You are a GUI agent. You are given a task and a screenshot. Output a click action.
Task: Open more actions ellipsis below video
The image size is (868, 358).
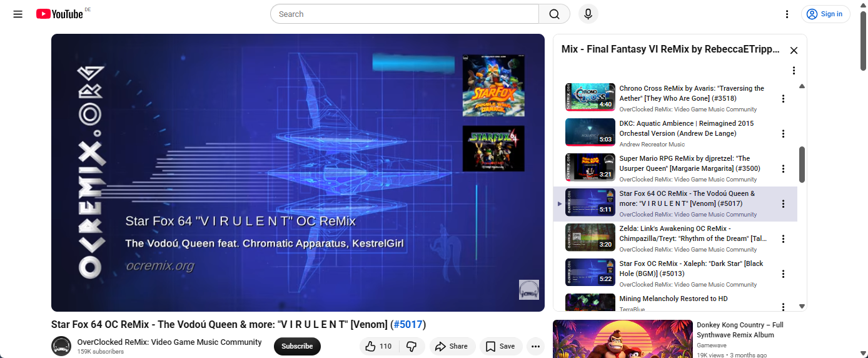(535, 346)
